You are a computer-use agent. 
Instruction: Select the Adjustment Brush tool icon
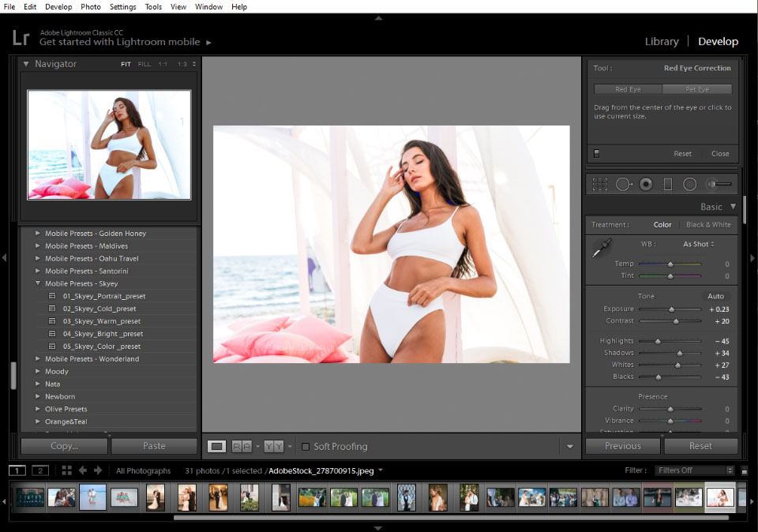pos(719,184)
